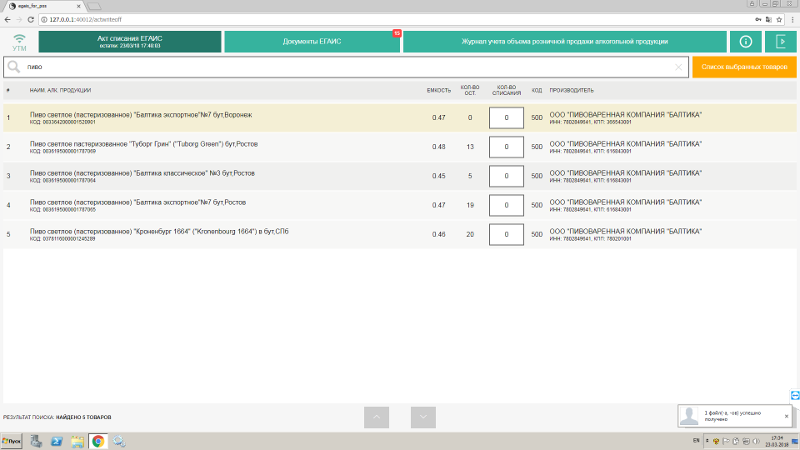This screenshot has height=450, width=800.
Task: Launch PowerShell from taskbar
Action: [x=57, y=441]
